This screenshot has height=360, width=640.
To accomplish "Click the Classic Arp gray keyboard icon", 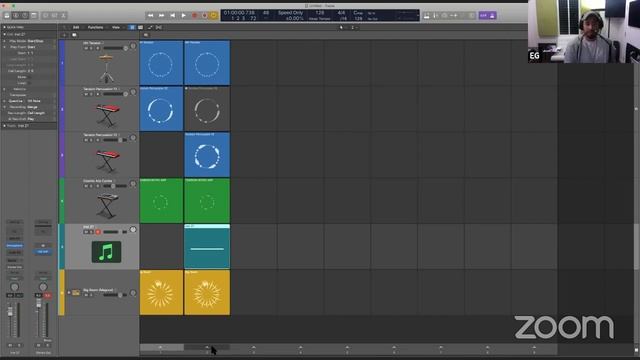I will tap(108, 206).
